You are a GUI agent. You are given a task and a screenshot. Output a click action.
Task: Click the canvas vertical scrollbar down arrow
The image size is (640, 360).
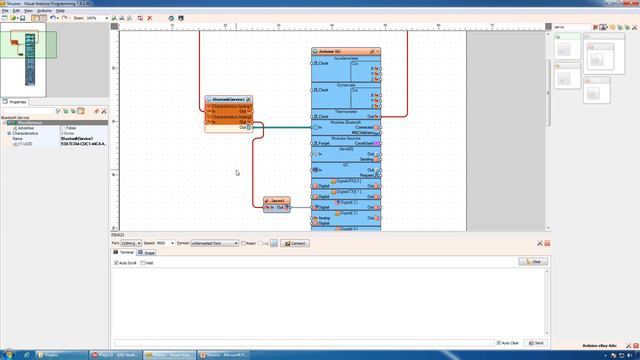[x=548, y=228]
